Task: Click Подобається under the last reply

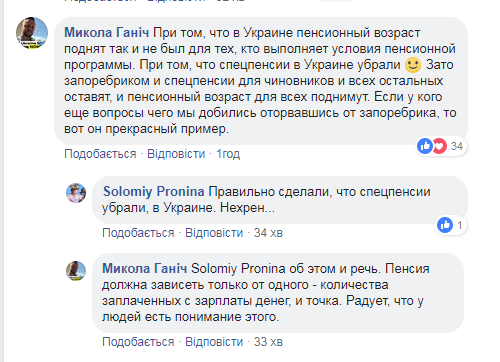Action: point(138,342)
